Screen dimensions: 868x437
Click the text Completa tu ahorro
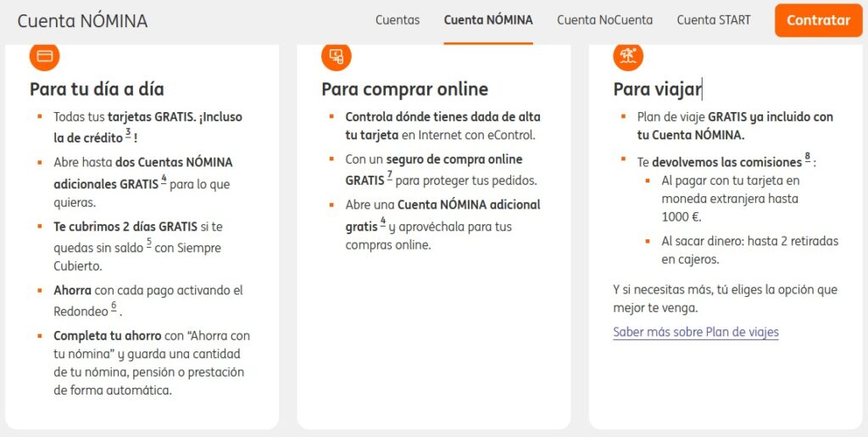click(x=108, y=336)
